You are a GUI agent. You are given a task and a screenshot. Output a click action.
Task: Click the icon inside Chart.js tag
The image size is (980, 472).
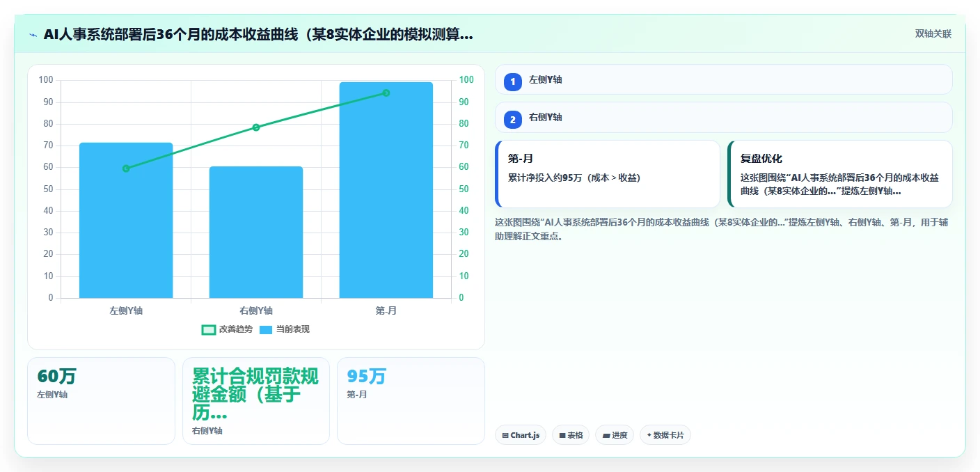[x=505, y=435]
